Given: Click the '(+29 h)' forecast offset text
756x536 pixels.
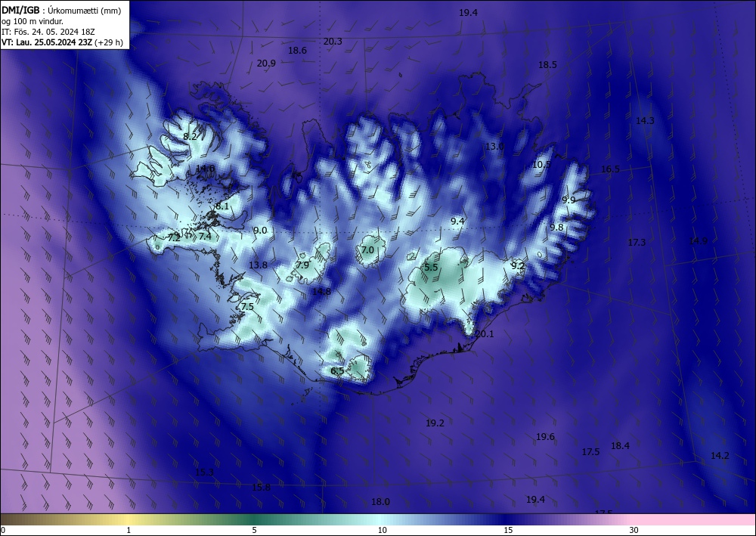Looking at the screenshot, I should [108, 42].
